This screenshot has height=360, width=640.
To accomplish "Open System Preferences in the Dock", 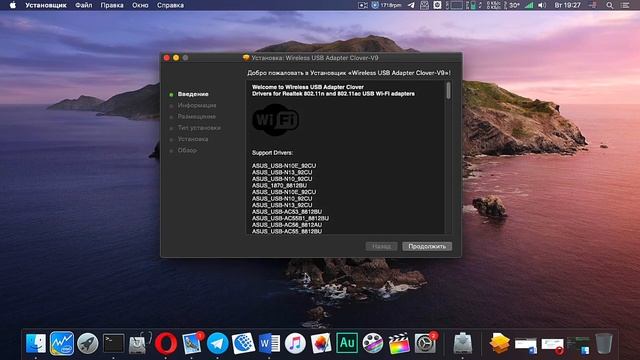I will click(425, 343).
